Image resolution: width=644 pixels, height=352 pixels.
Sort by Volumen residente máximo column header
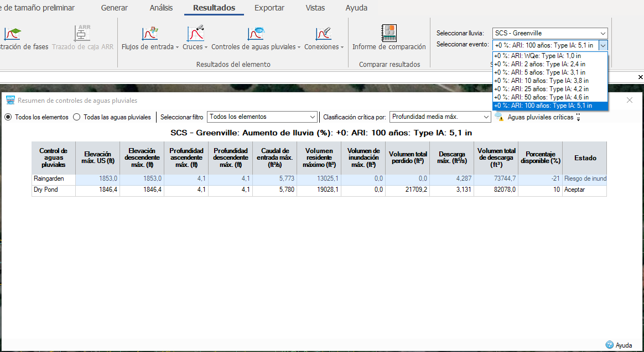point(319,158)
